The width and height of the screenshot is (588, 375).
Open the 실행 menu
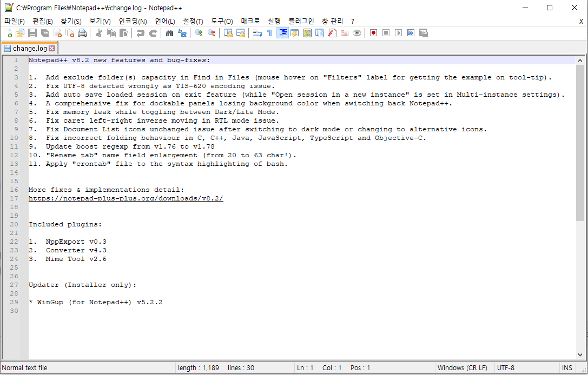[274, 22]
